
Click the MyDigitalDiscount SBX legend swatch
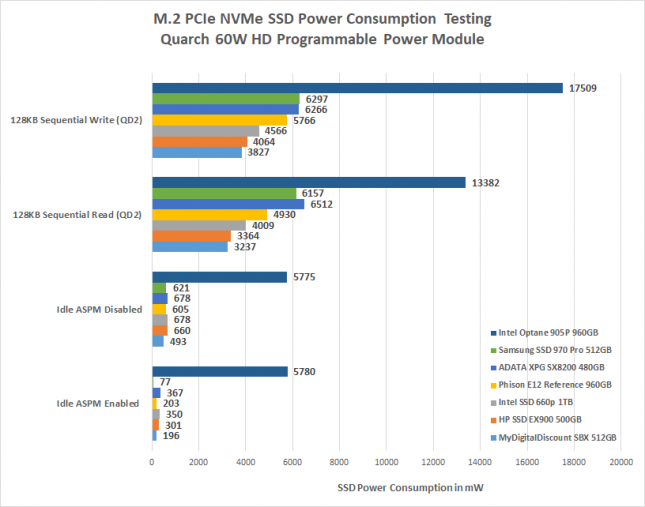(494, 438)
